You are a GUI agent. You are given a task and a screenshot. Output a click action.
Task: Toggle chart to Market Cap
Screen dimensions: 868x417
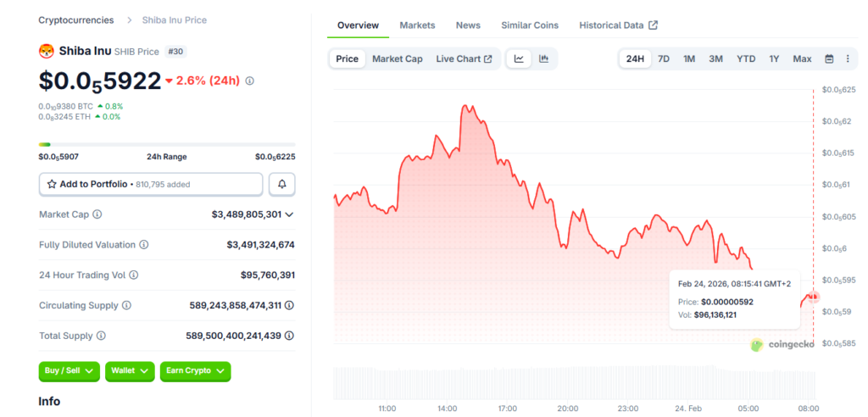pyautogui.click(x=397, y=58)
